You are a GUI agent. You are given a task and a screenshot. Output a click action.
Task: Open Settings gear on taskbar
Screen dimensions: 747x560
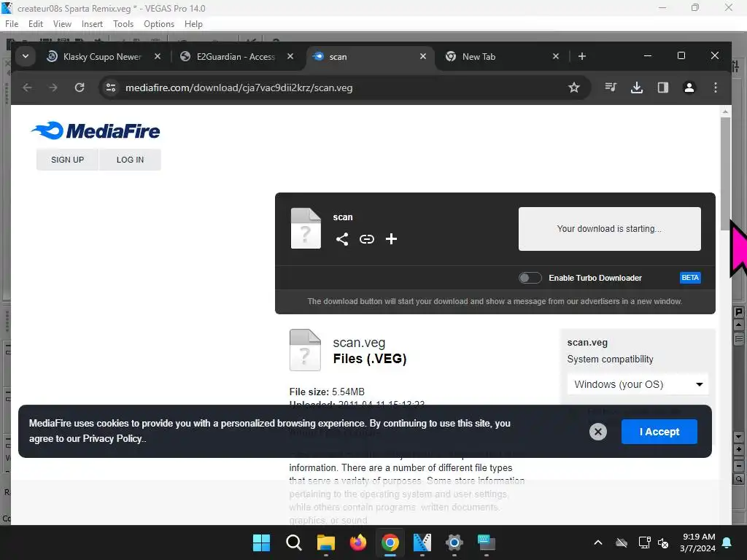click(454, 542)
